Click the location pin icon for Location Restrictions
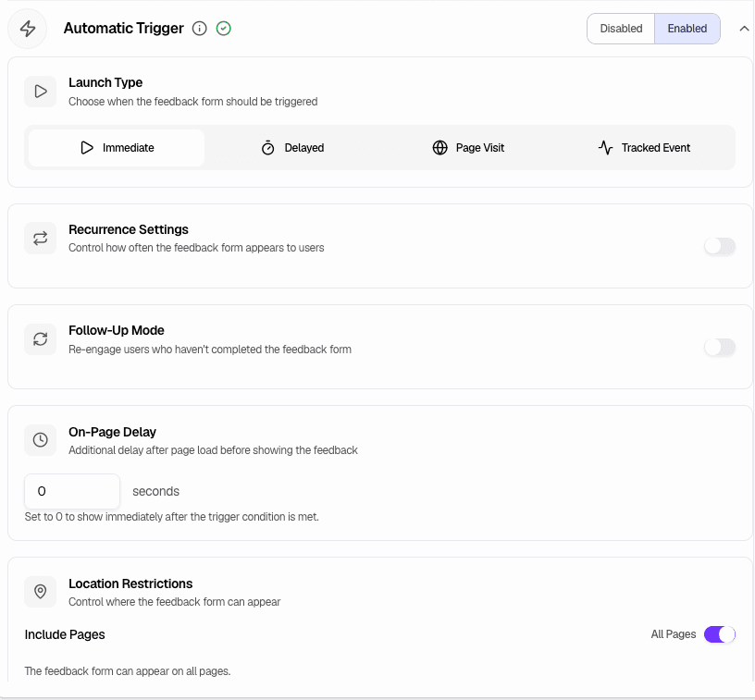755x700 pixels. click(x=40, y=592)
